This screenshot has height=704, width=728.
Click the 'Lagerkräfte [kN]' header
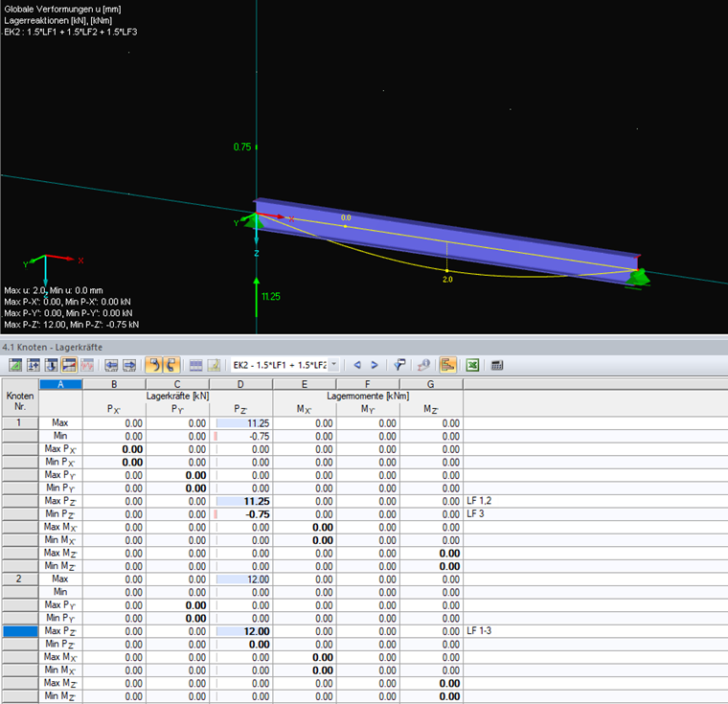click(x=177, y=396)
